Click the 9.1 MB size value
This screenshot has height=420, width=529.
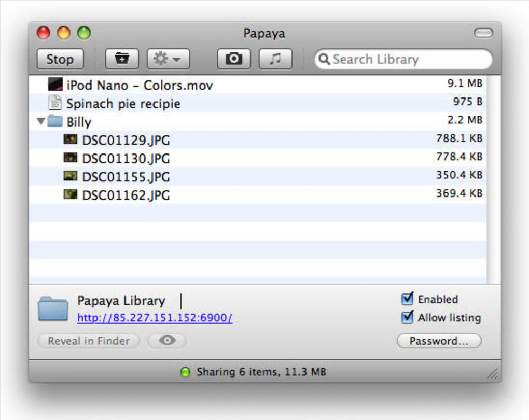point(465,83)
